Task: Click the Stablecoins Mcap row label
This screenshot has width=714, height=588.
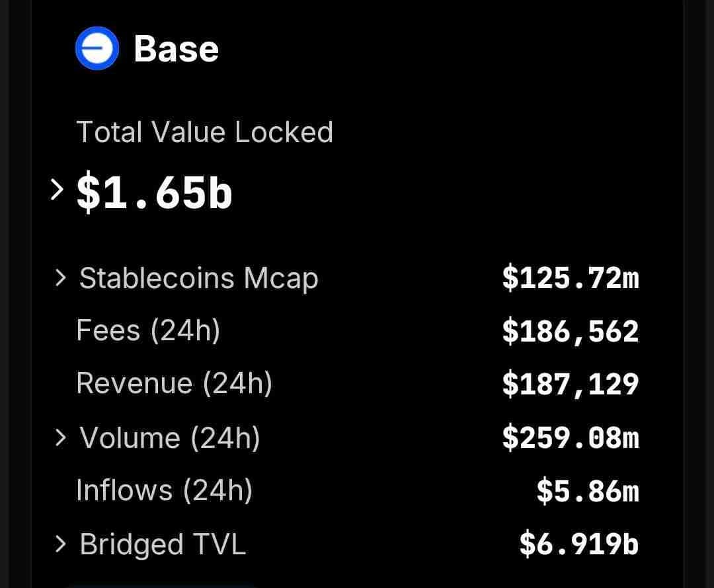Action: tap(198, 278)
